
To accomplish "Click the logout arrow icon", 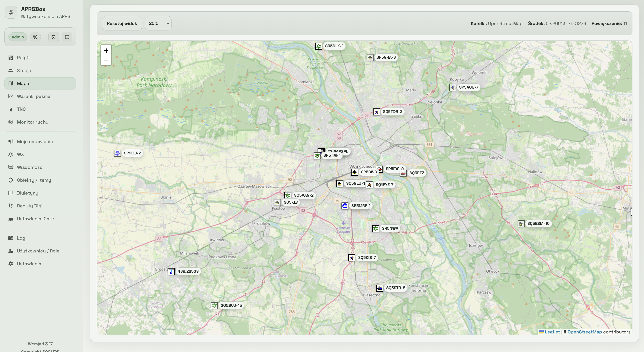I will click(x=67, y=37).
